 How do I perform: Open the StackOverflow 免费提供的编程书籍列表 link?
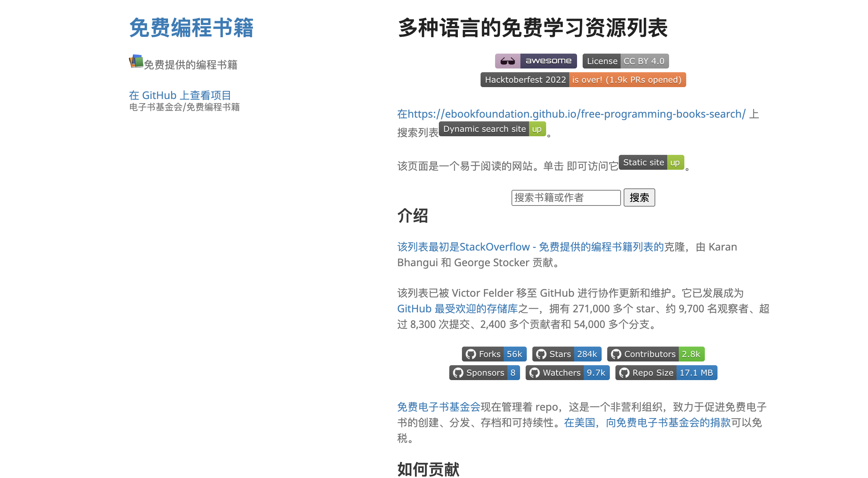[x=530, y=247]
